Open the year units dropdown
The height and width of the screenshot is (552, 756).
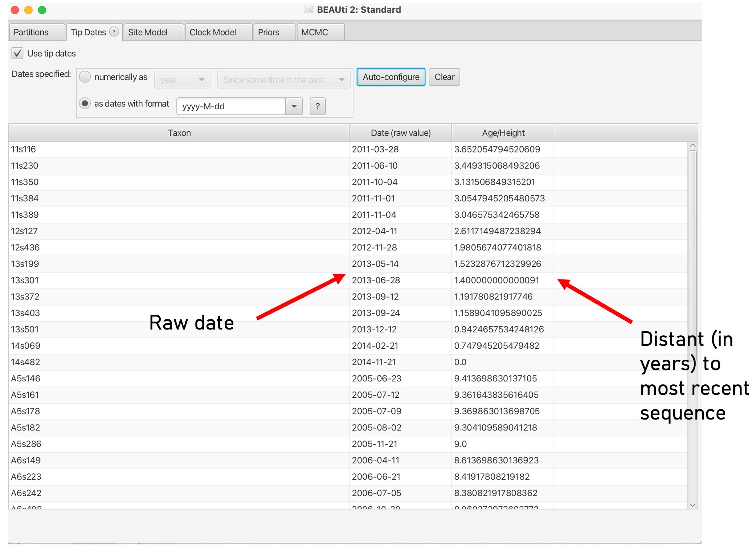pyautogui.click(x=182, y=79)
